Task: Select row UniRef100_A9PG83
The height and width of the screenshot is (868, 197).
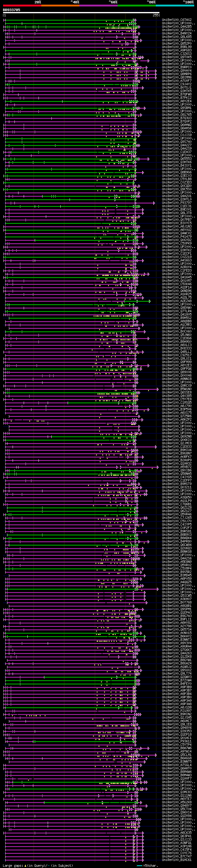Action: coord(177,50)
